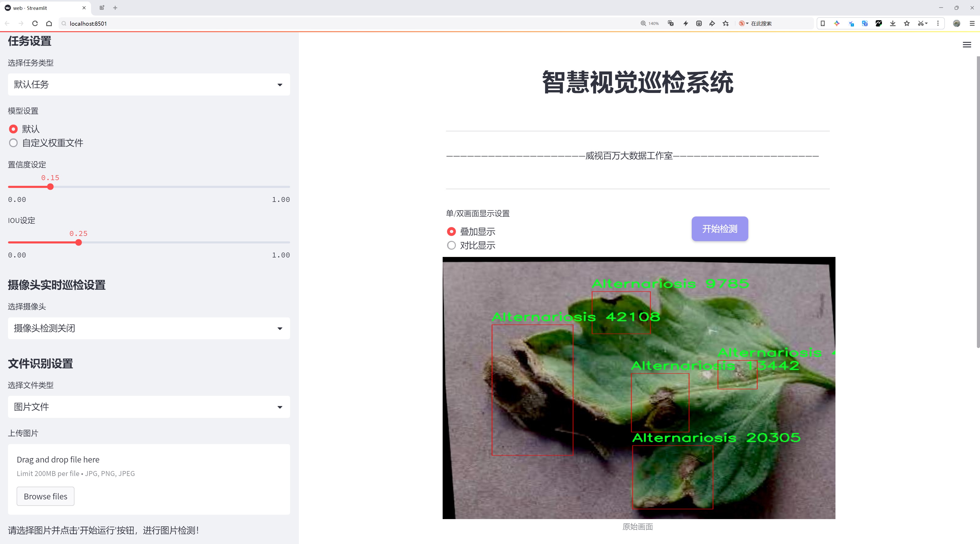Click the blue notification extension icon

pos(851,24)
